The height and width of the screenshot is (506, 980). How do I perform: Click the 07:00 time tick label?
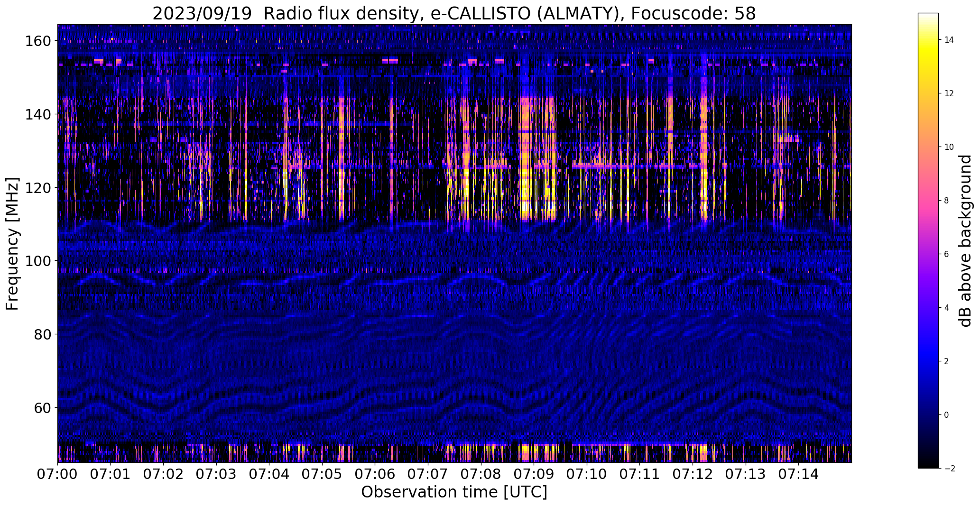tap(58, 474)
